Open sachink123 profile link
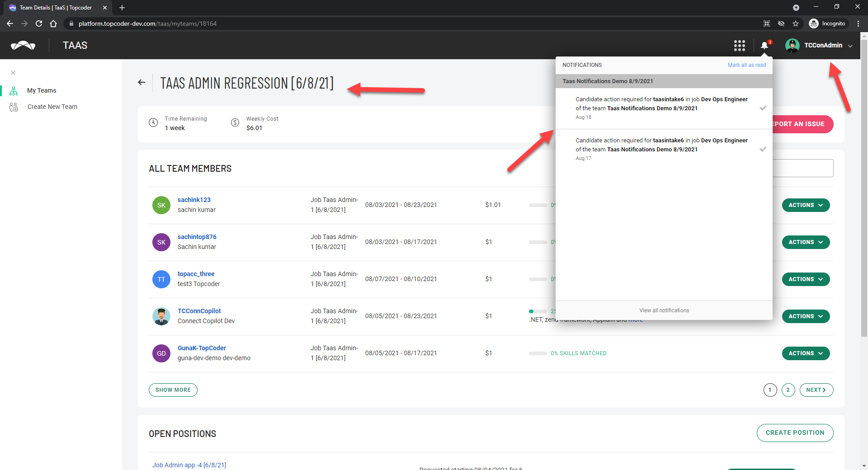This screenshot has width=868, height=470. pos(194,200)
